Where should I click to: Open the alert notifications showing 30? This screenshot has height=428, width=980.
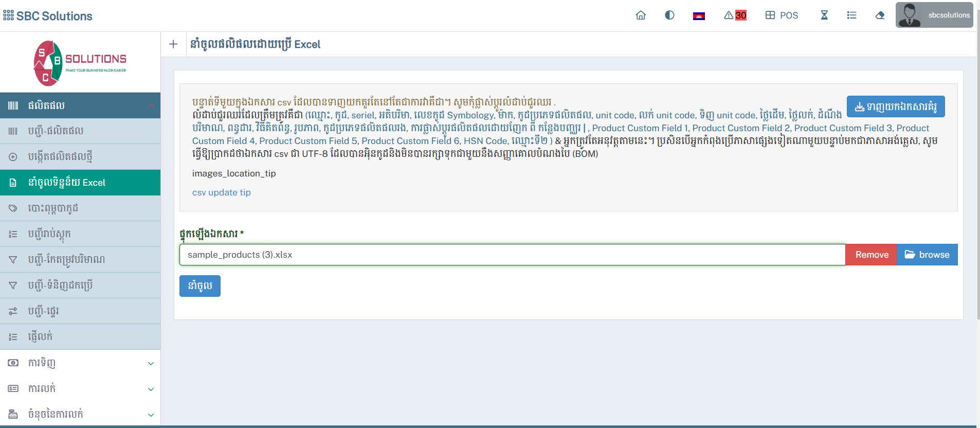[735, 15]
